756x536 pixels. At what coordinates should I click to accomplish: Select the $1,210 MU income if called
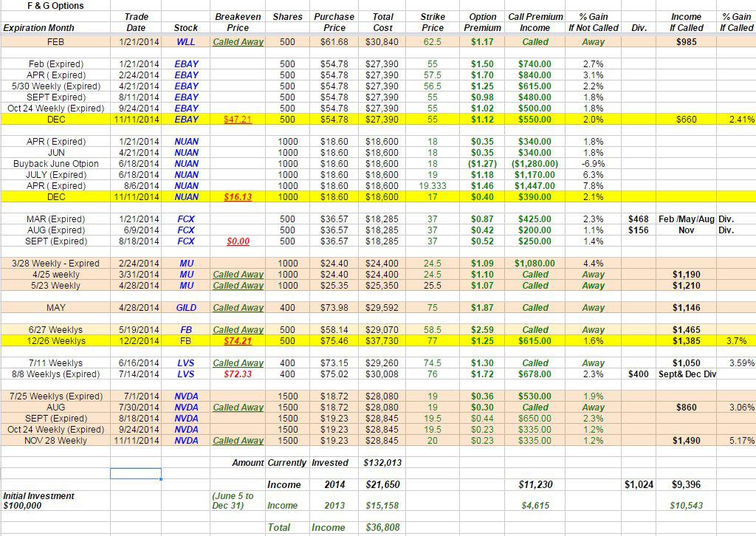(686, 286)
